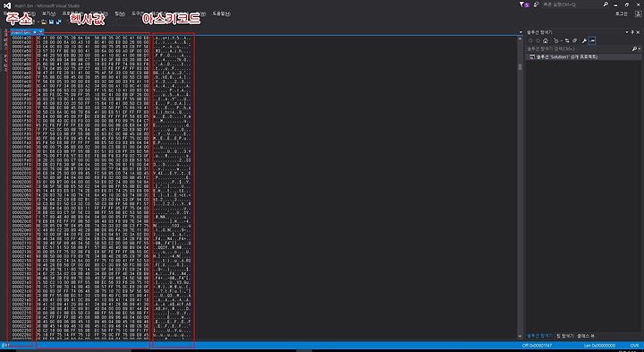Open the document tab list dropdown arrow
The height and width of the screenshot is (352, 644).
click(x=521, y=32)
